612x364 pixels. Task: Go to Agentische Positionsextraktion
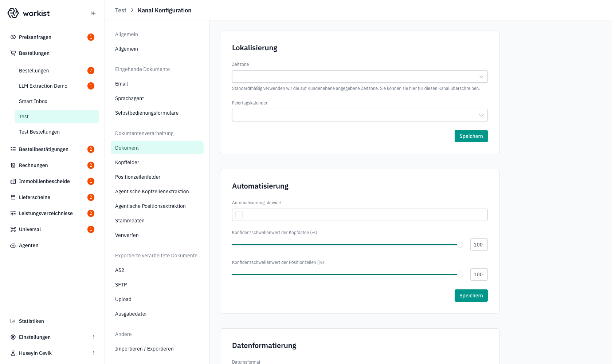click(x=157, y=206)
